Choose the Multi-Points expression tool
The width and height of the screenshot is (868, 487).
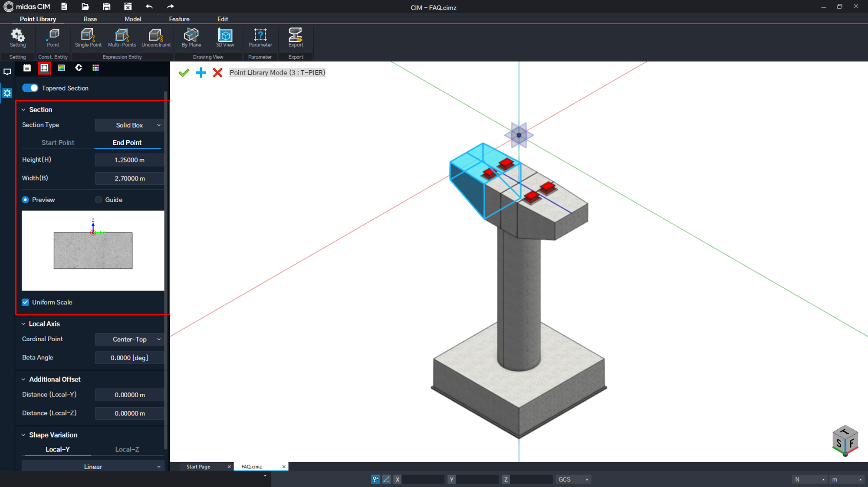click(122, 38)
